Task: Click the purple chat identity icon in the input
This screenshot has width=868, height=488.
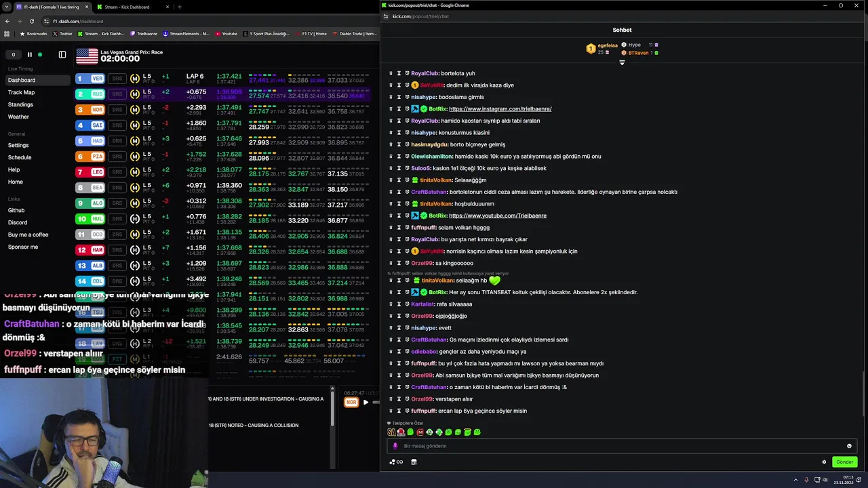Action: [395, 446]
